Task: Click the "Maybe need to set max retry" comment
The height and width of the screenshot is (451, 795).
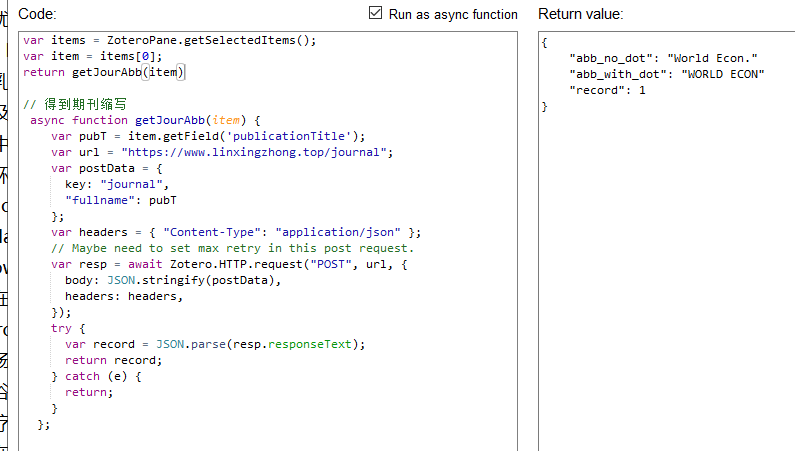Action: (x=232, y=248)
